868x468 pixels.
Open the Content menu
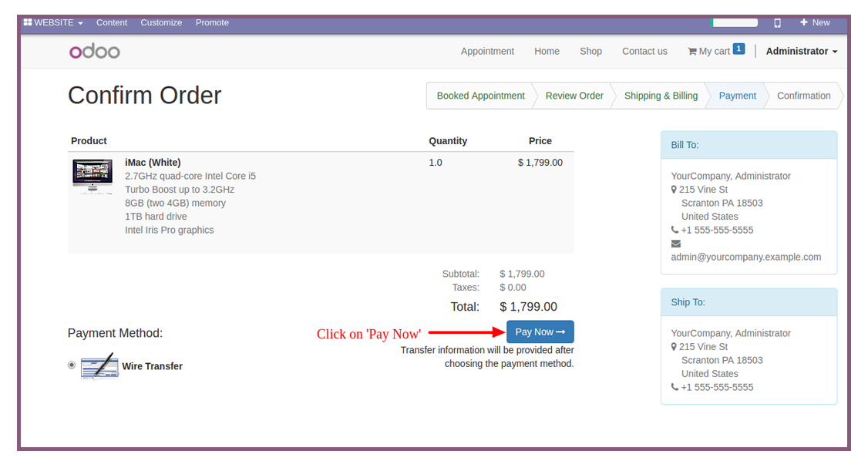click(112, 22)
